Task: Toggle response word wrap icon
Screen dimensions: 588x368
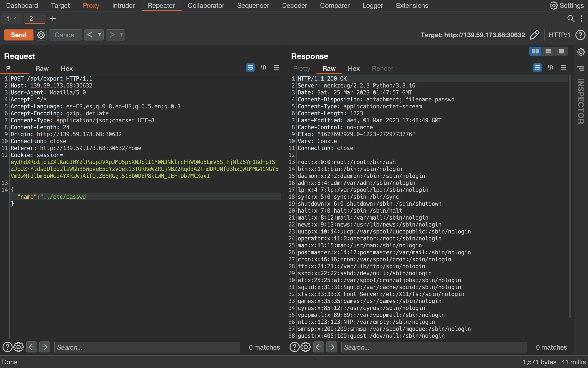Action: click(537, 67)
